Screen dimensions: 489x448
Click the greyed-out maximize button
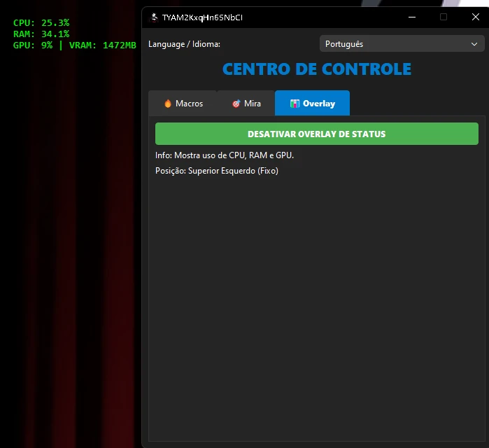click(443, 17)
